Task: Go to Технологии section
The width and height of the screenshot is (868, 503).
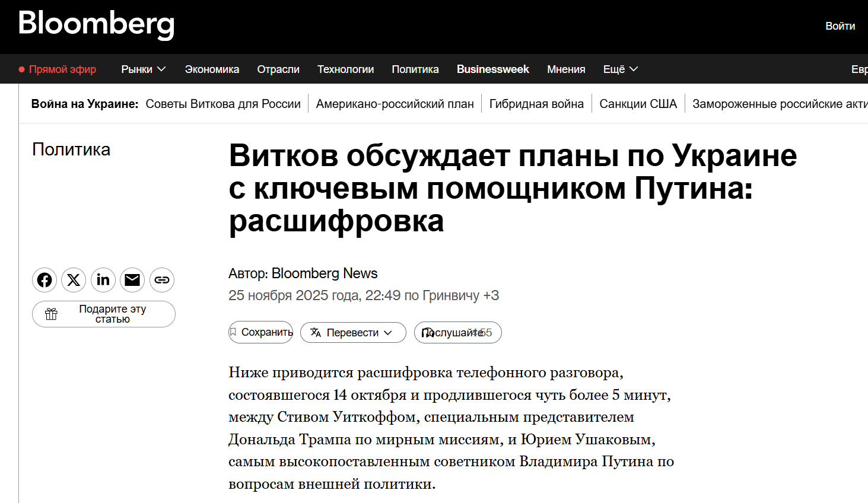Action: point(345,69)
